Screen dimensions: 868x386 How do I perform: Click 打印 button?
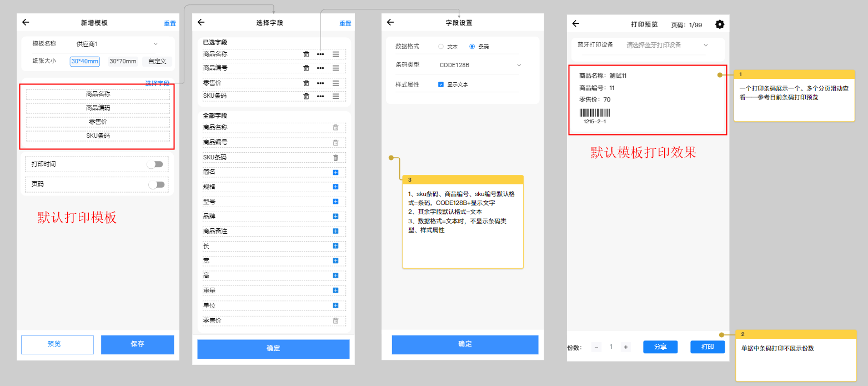(708, 347)
